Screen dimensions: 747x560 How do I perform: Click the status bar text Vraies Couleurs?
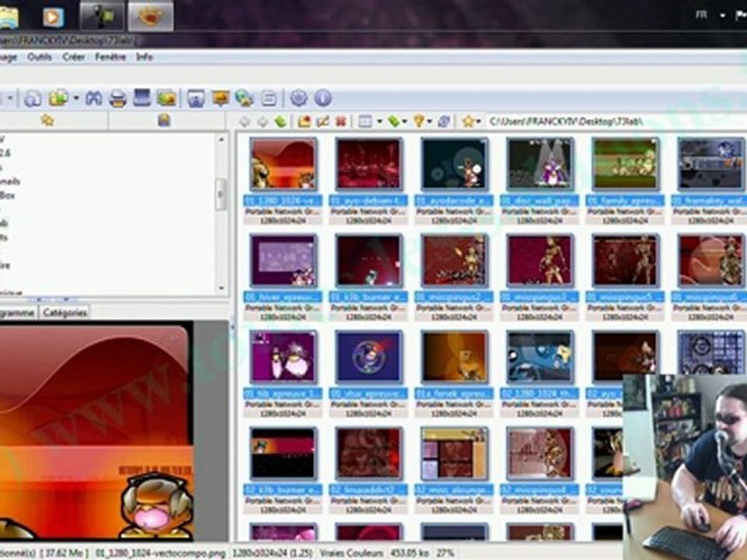[x=351, y=553]
